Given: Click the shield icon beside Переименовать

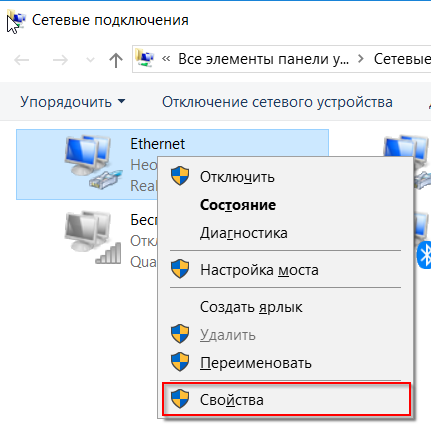Looking at the screenshot, I should [180, 362].
